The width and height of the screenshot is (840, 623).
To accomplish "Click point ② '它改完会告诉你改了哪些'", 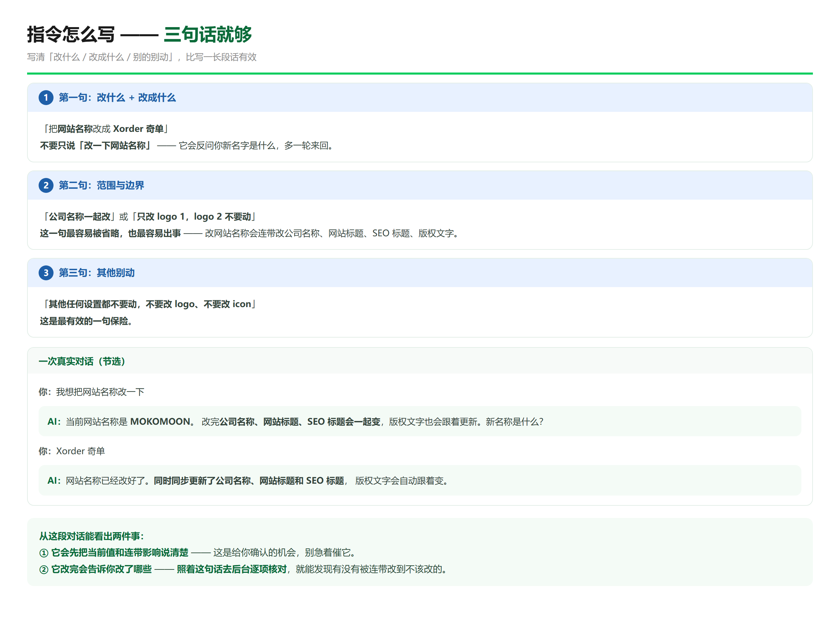I will (101, 569).
